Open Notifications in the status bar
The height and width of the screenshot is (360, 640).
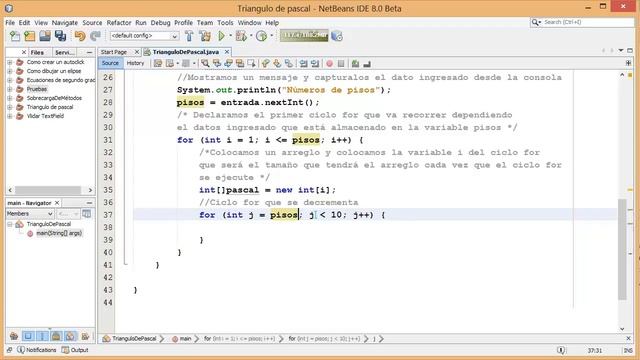point(37,350)
